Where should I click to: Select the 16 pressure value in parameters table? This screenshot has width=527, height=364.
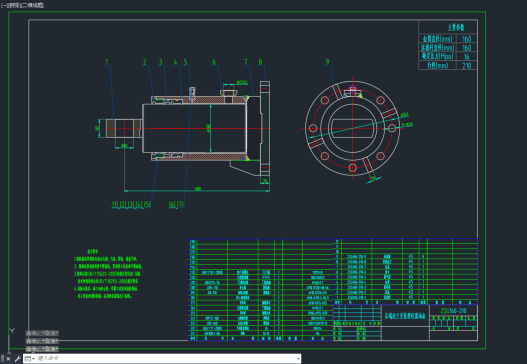(x=467, y=57)
